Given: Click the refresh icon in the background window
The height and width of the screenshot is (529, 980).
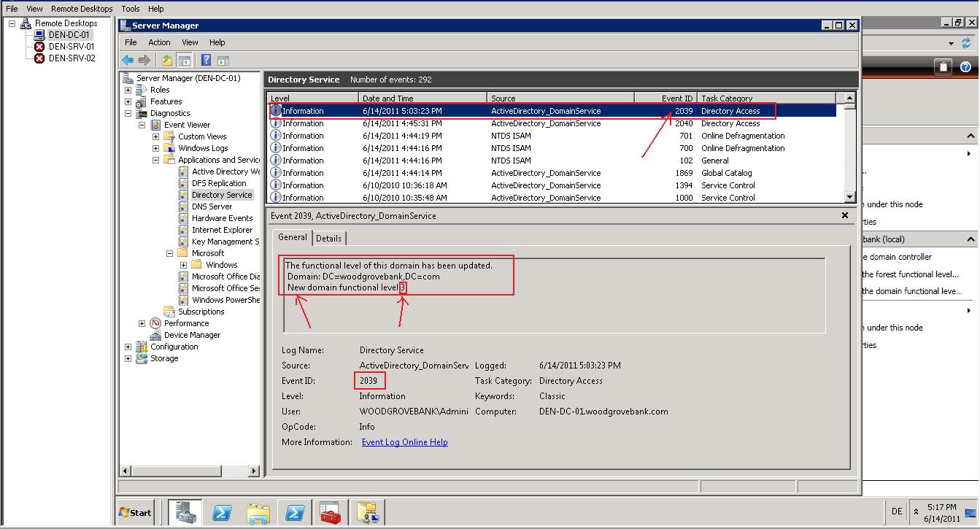Looking at the screenshot, I should coord(966,44).
